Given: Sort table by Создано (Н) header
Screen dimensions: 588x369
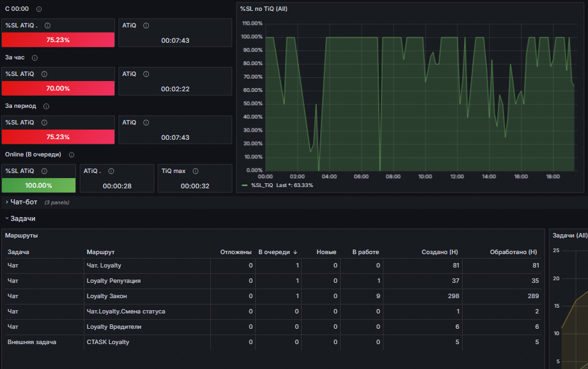Looking at the screenshot, I should [440, 252].
